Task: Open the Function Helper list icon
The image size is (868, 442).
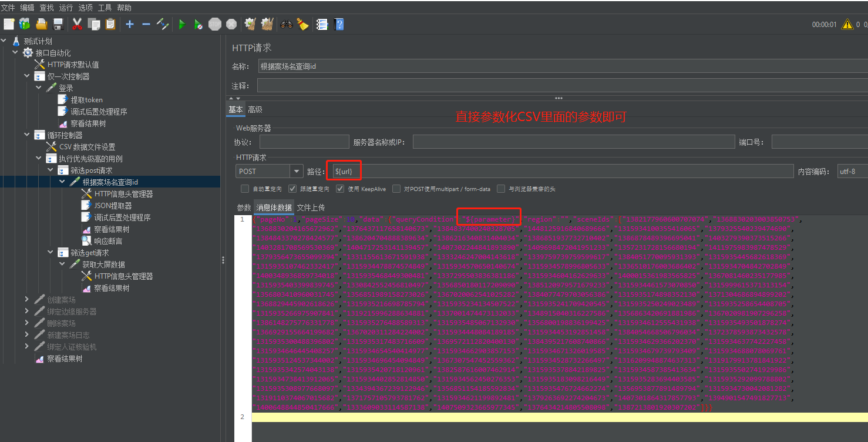Action: [322, 24]
